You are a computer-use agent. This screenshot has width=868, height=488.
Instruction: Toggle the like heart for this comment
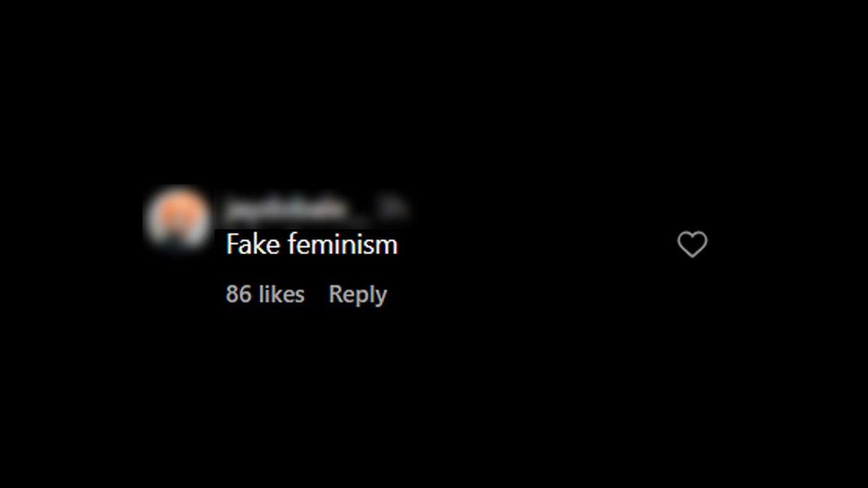[692, 245]
